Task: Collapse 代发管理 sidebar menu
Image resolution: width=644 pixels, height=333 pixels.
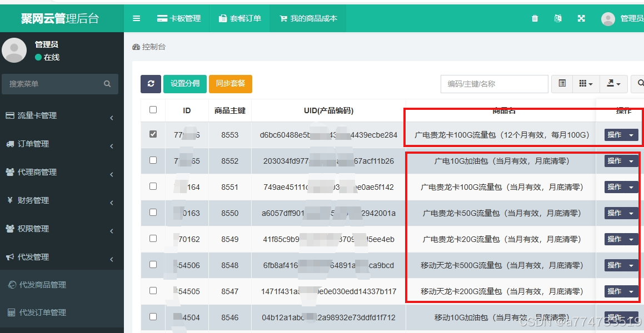Action: tap(62, 257)
